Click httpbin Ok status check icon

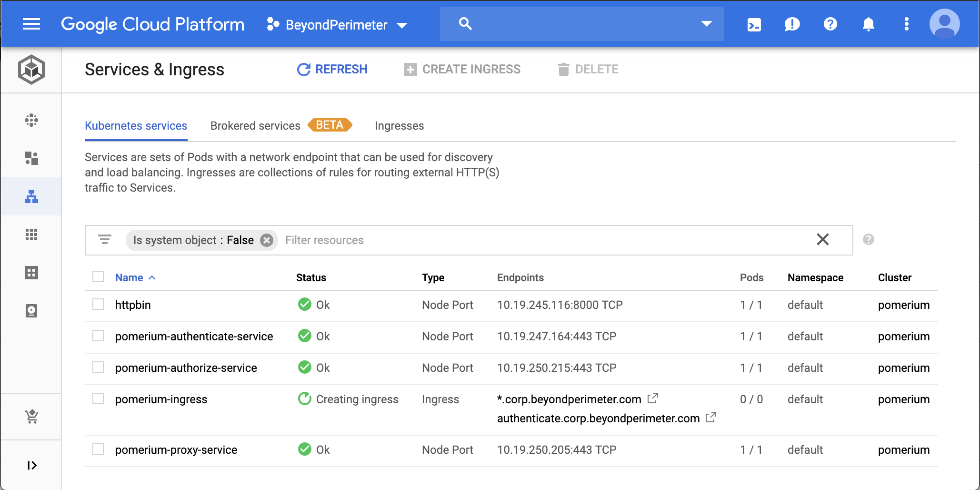305,304
